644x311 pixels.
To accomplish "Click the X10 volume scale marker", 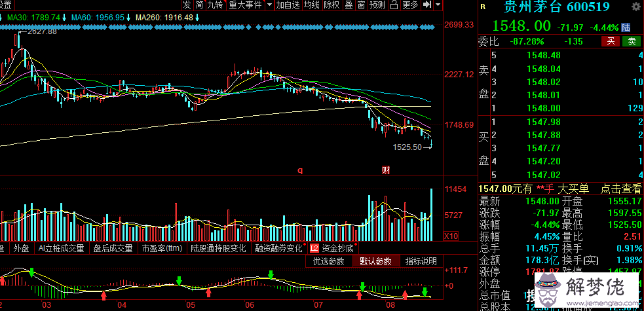I will coord(451,236).
